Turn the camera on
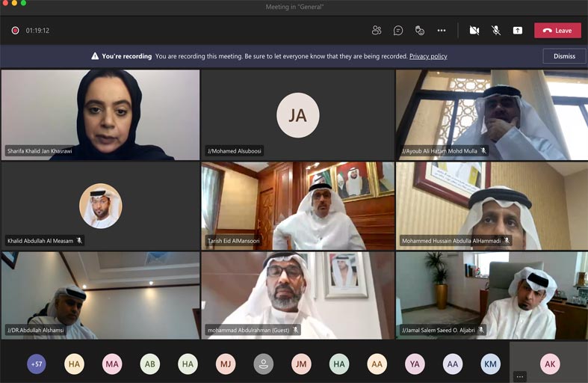The width and height of the screenshot is (588, 383). pos(474,31)
